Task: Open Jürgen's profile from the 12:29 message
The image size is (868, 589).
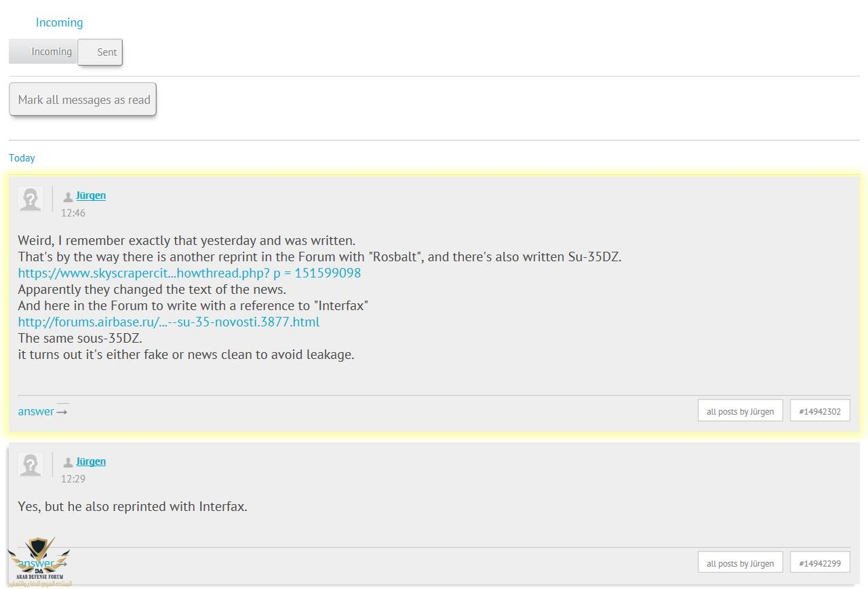Action: click(91, 461)
